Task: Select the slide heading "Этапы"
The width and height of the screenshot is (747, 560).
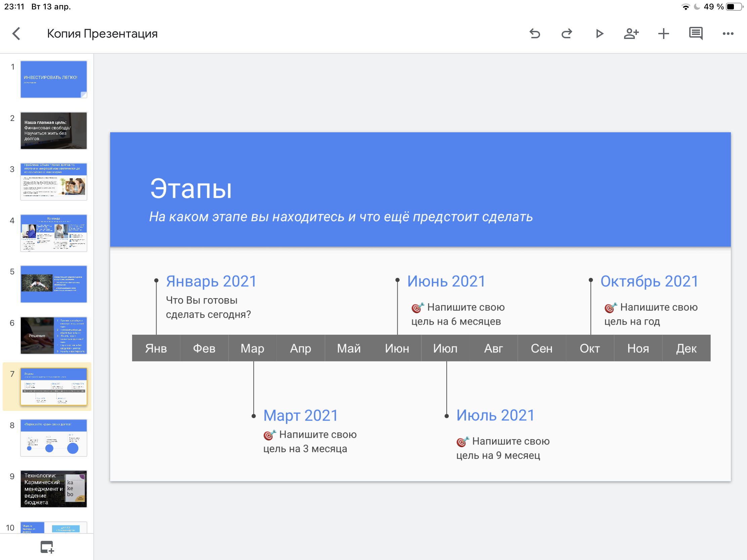Action: pyautogui.click(x=191, y=189)
